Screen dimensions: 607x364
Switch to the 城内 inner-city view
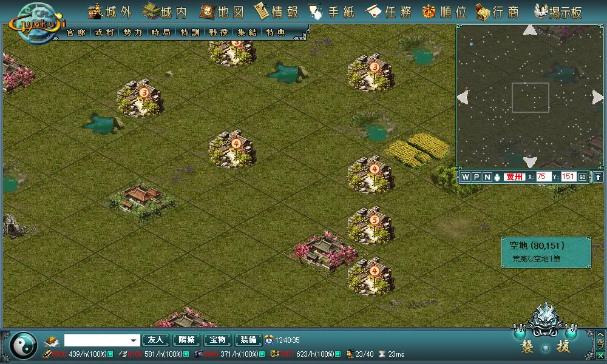(165, 12)
